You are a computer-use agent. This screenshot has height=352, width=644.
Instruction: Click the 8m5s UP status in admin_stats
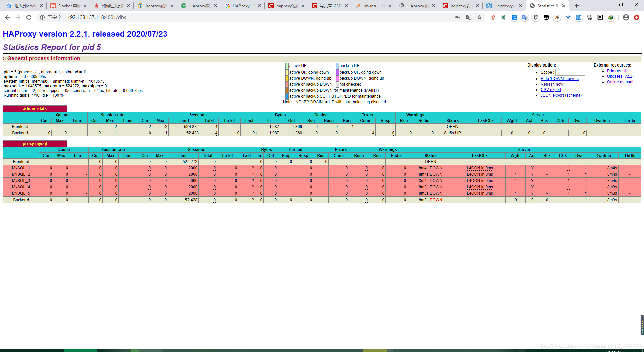pyautogui.click(x=452, y=133)
